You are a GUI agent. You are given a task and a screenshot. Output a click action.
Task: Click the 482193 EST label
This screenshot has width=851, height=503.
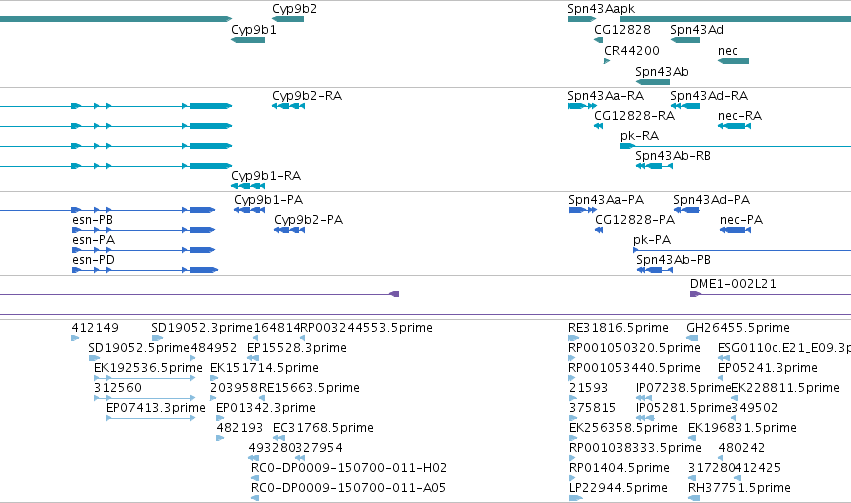point(239,428)
